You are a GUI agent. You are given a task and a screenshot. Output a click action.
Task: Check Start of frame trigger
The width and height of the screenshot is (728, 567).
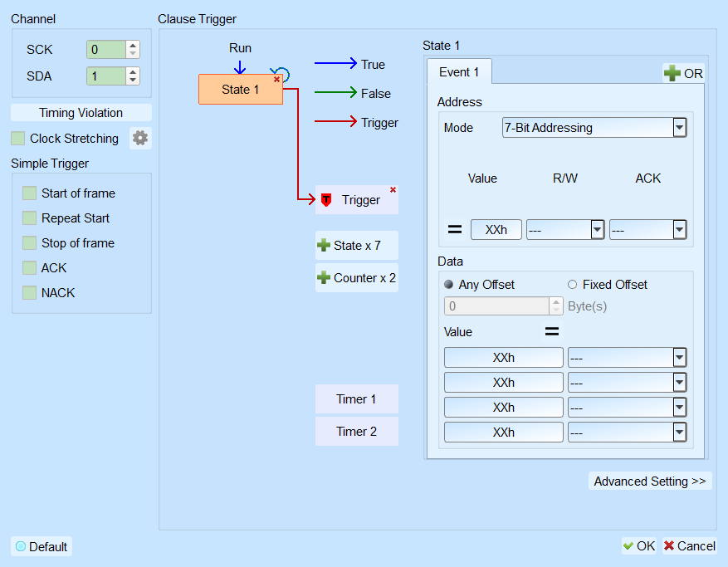pyautogui.click(x=29, y=193)
